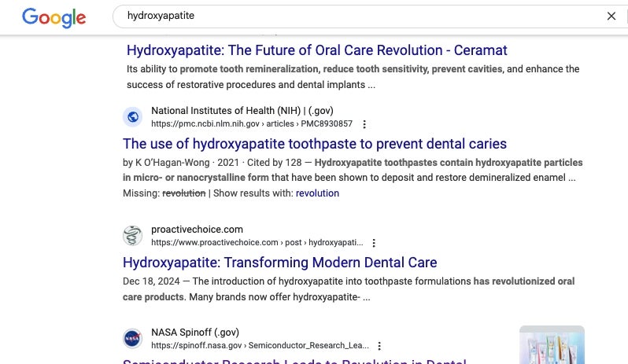628x364 pixels.
Task: Click the spinoff.nasa.gov URL breadcrumb
Action: 260,346
